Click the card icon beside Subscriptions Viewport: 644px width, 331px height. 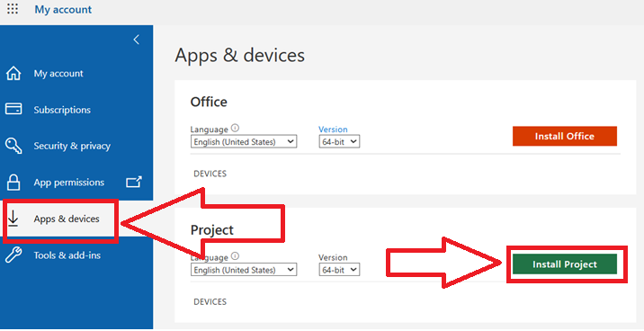(x=13, y=109)
